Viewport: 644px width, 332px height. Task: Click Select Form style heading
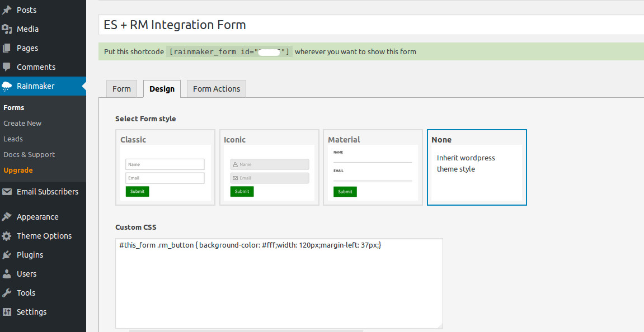click(145, 118)
